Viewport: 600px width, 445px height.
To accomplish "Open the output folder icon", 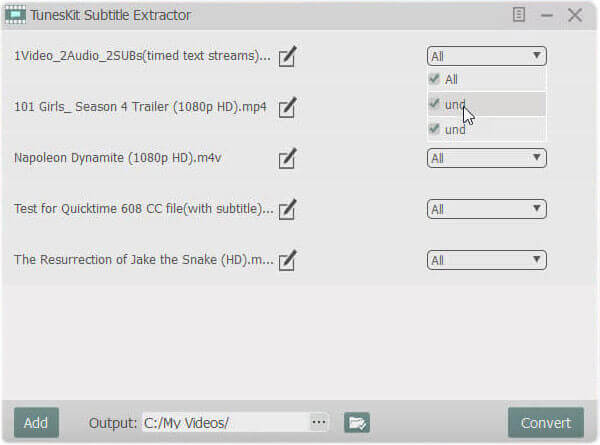I will [x=357, y=422].
